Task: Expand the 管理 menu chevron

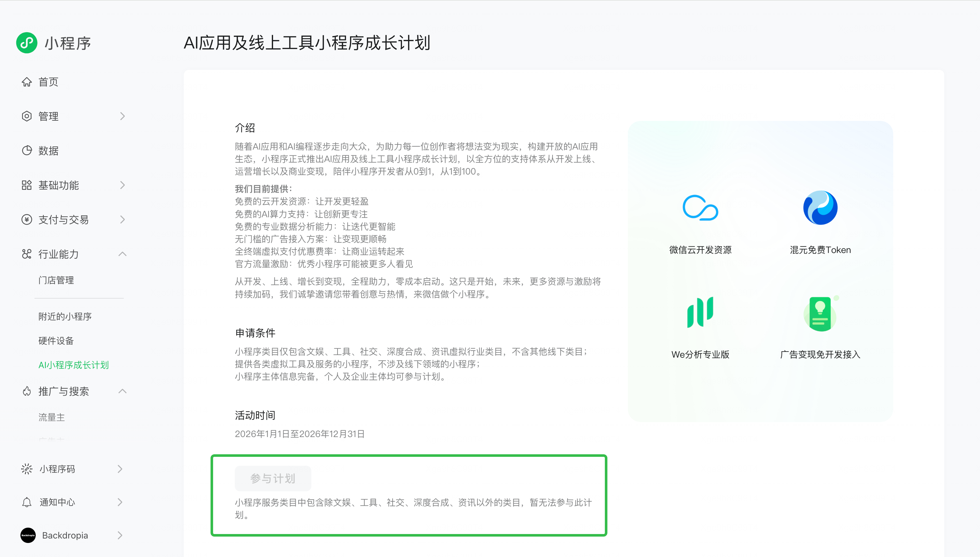Action: (x=122, y=116)
